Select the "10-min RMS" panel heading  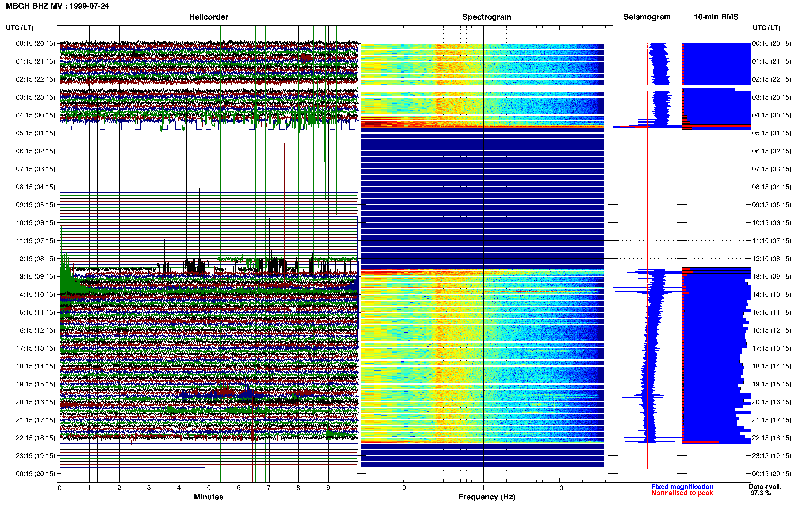(716, 17)
